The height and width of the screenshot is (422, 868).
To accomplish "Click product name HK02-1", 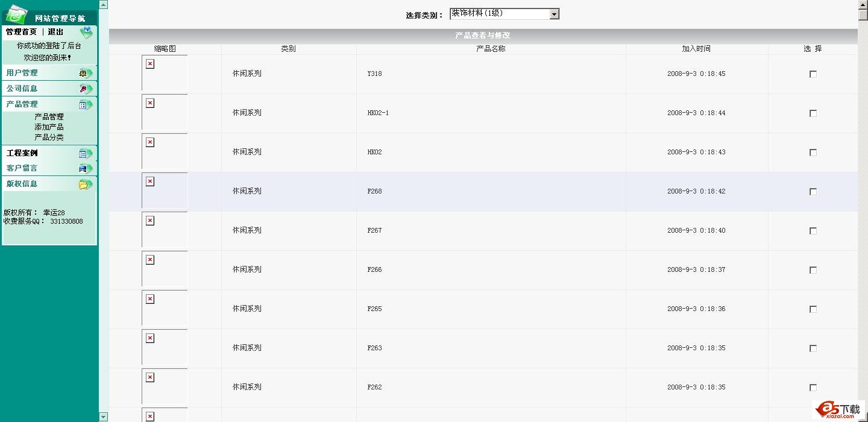I will [x=378, y=113].
